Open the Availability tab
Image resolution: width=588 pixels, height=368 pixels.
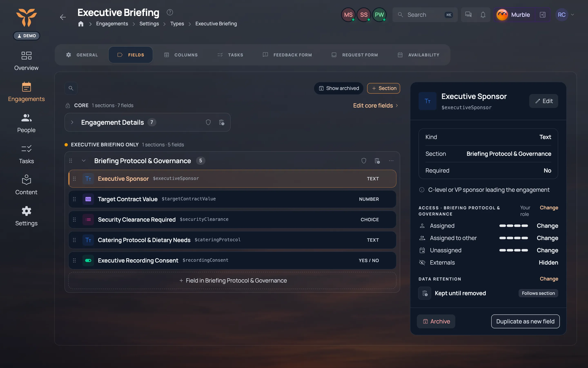[x=418, y=55]
